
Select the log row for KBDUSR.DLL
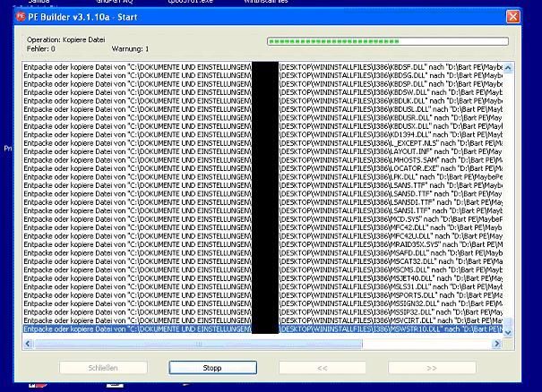262,118
